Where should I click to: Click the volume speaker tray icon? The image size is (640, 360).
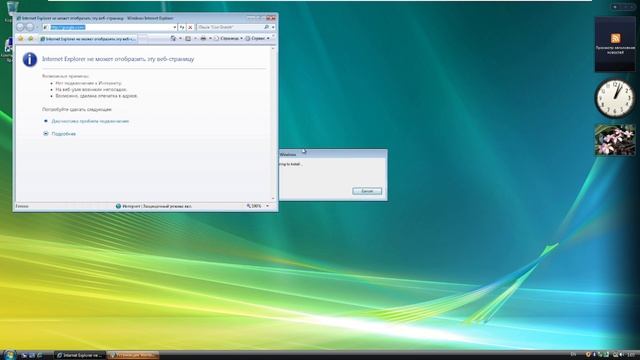[621, 355]
